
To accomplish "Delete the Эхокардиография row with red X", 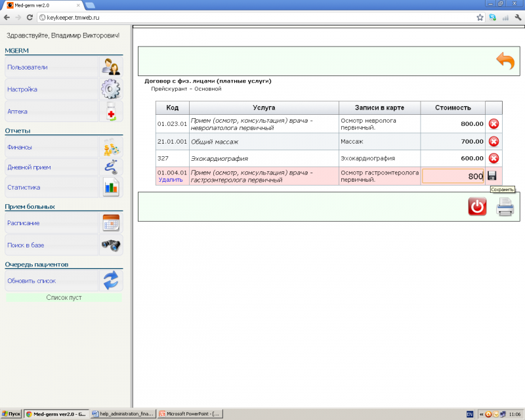I will (x=493, y=158).
